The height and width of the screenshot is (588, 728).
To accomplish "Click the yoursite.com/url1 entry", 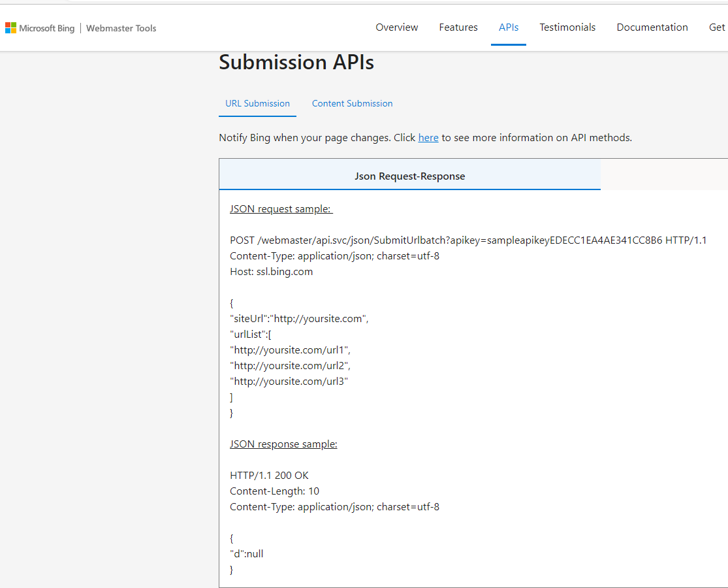I will 290,350.
